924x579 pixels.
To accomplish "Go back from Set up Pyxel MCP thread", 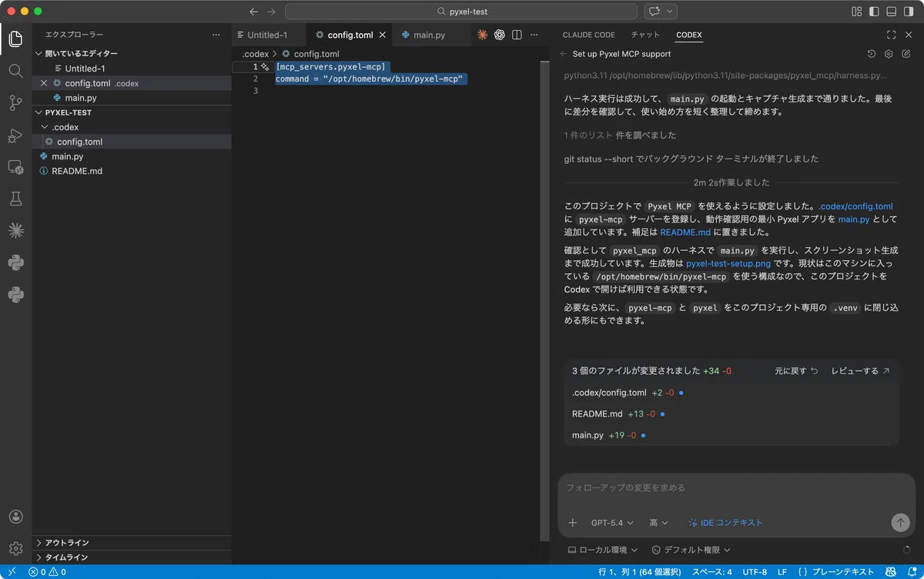I will tap(564, 54).
